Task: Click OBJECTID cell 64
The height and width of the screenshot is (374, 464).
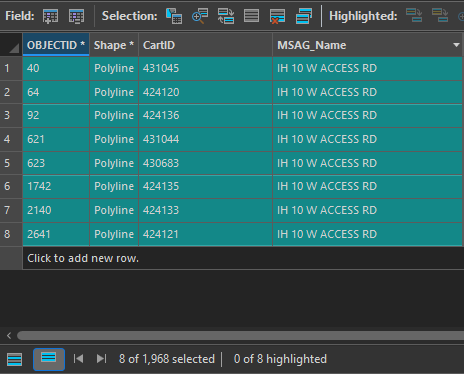Action: click(x=56, y=92)
